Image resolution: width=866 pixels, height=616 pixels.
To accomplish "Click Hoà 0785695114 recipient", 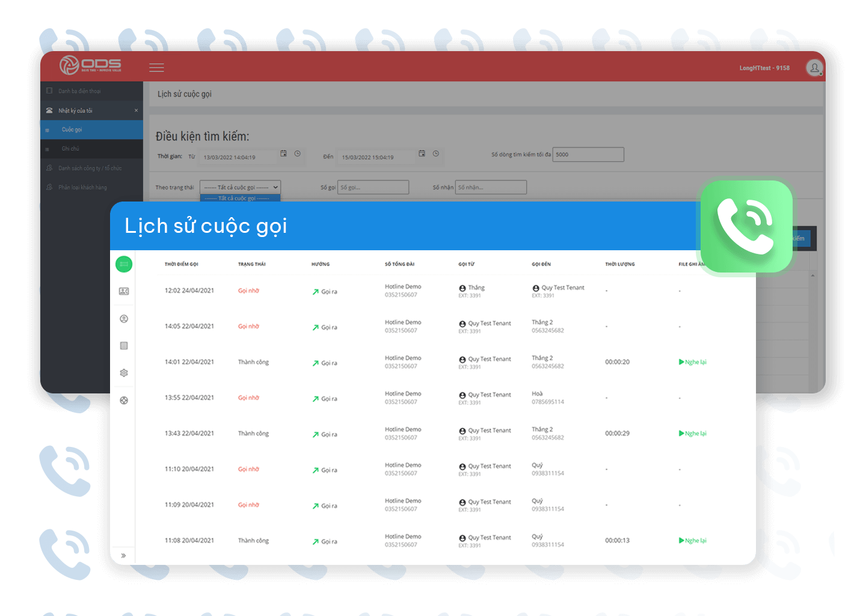I will (x=548, y=398).
